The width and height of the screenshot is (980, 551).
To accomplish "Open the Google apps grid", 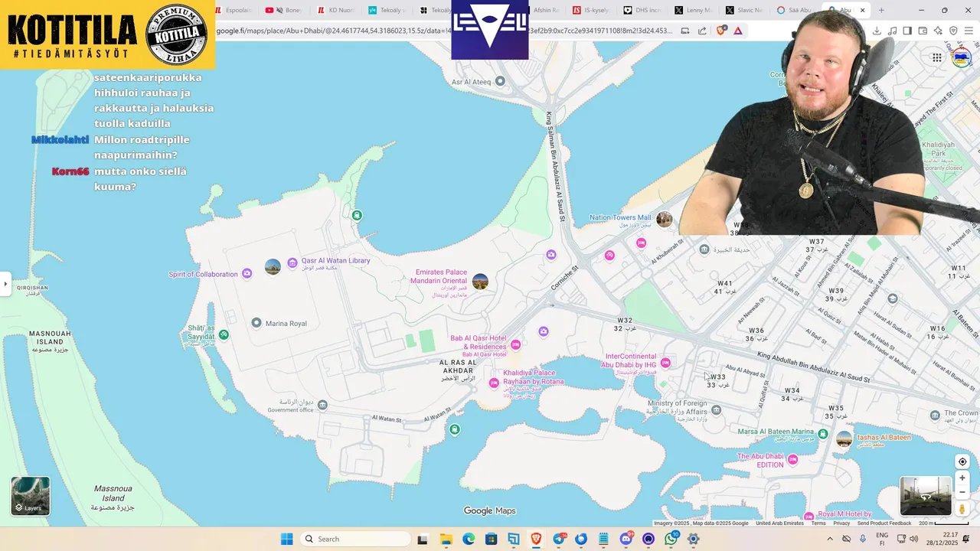I will [x=936, y=57].
